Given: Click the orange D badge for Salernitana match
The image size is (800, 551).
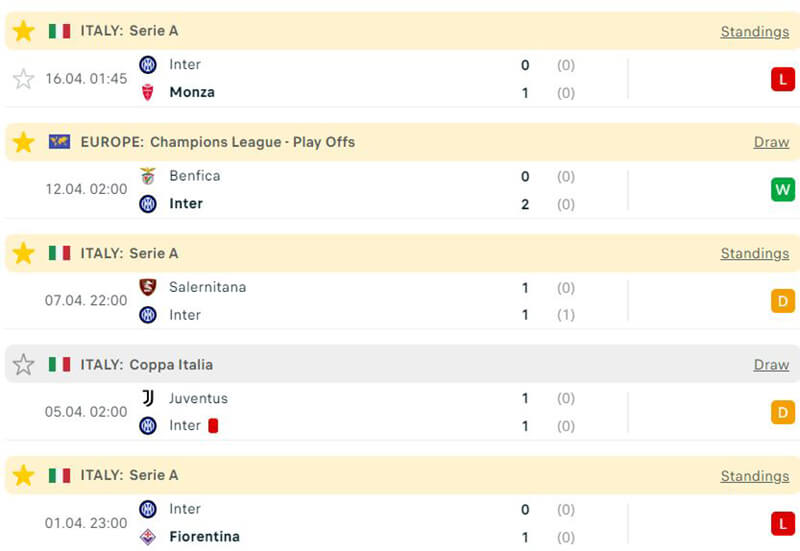Looking at the screenshot, I should [x=782, y=301].
